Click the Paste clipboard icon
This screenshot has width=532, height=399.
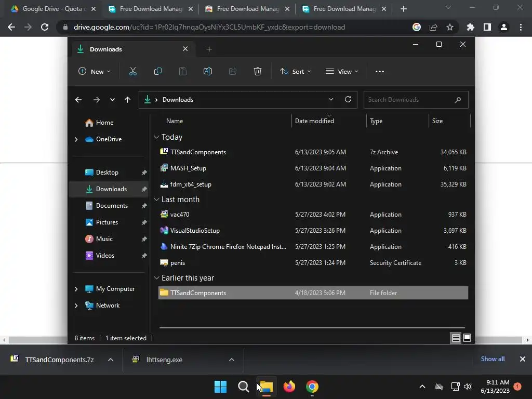[x=182, y=71]
